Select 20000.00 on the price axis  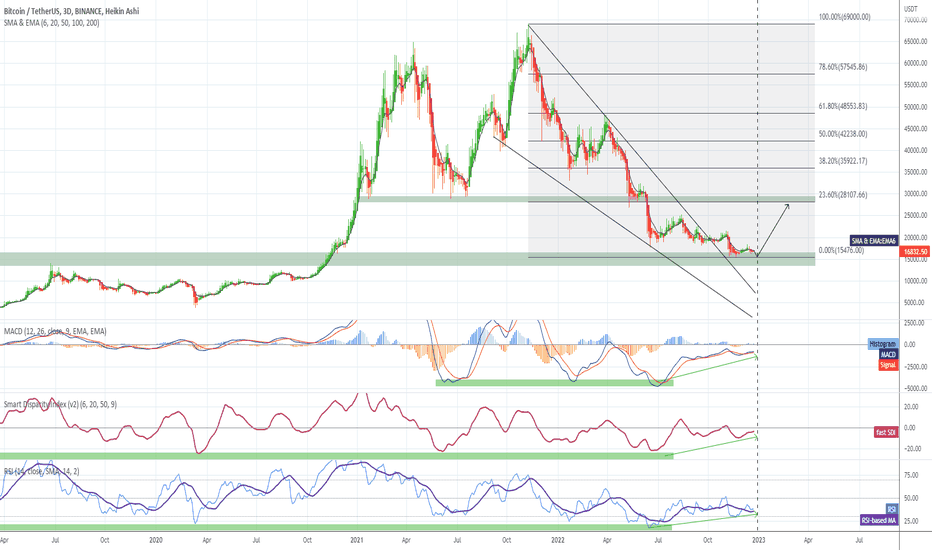pos(915,238)
